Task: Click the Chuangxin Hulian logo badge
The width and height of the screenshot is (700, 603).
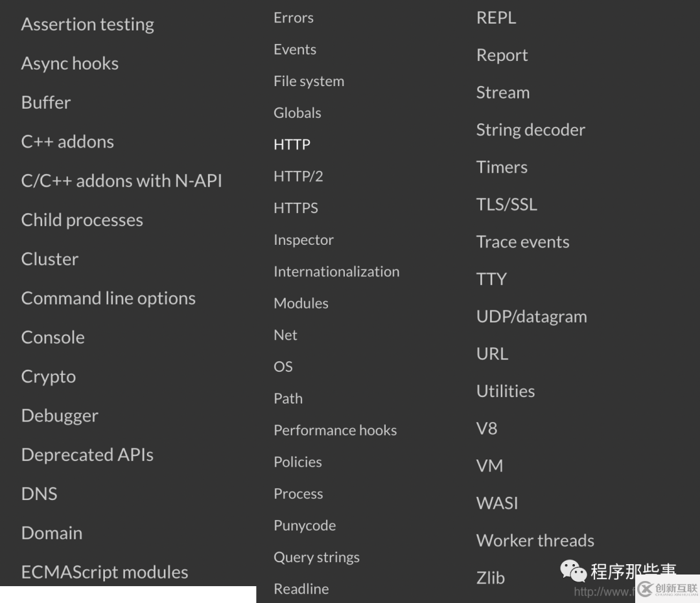Action: [668, 589]
